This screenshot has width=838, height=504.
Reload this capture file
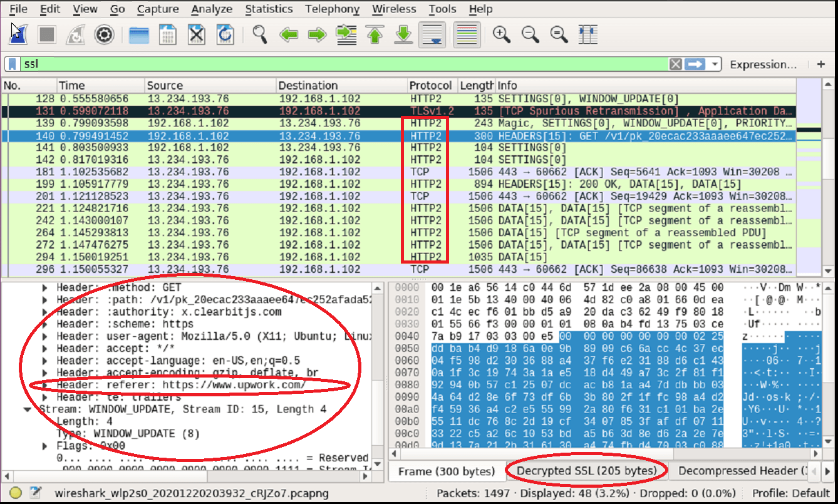226,34
